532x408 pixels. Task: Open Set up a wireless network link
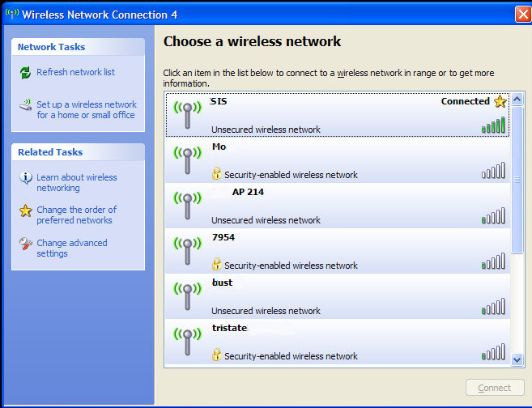[87, 109]
